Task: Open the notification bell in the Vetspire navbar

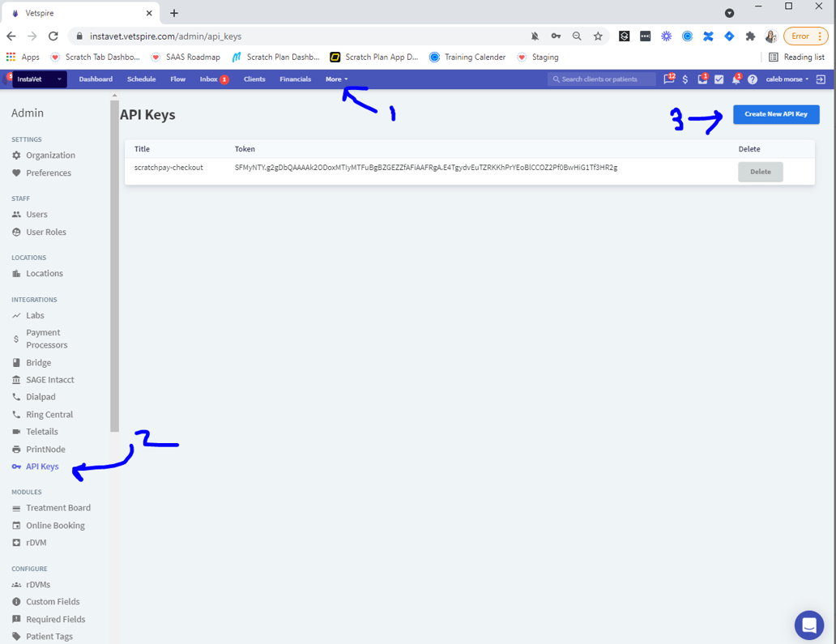Action: pyautogui.click(x=737, y=79)
